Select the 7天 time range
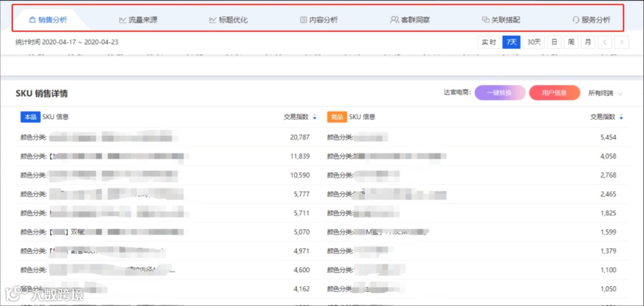The width and height of the screenshot is (644, 306). 512,42
